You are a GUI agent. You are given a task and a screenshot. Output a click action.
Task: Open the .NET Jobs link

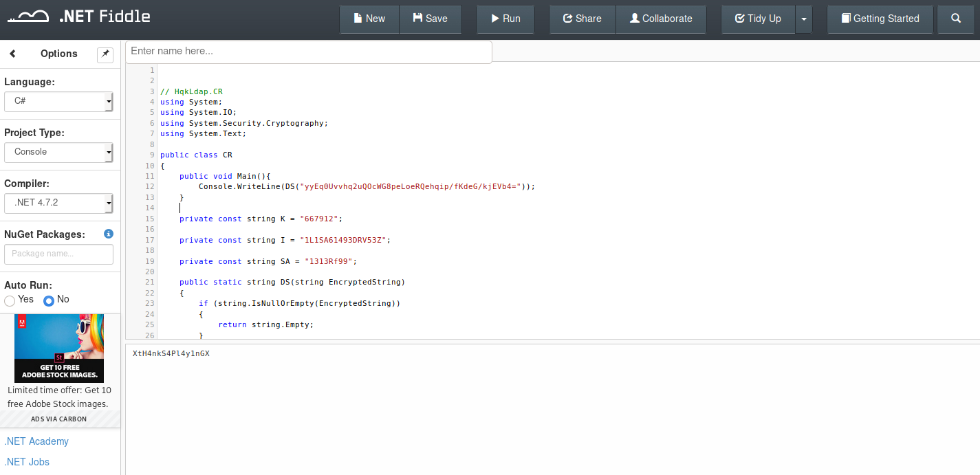click(27, 462)
